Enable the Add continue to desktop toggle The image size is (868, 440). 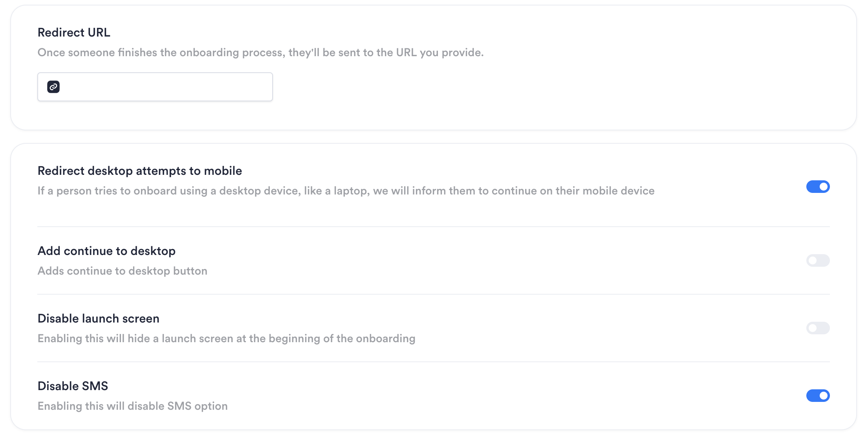(x=818, y=260)
